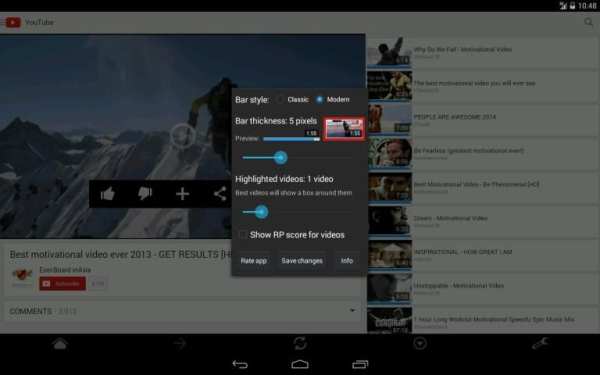Tap the Android recent apps button
The image size is (600, 375).
click(x=360, y=364)
